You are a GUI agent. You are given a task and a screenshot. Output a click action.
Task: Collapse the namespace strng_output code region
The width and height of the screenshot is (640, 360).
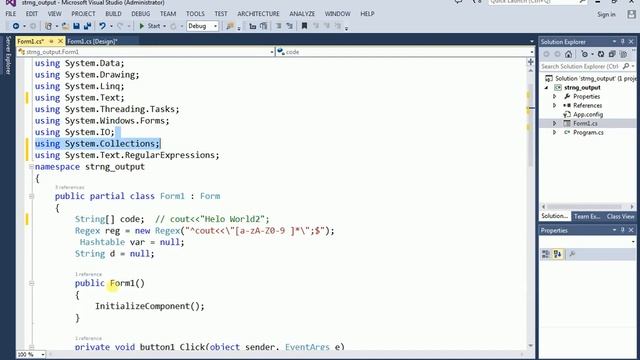tap(31, 167)
